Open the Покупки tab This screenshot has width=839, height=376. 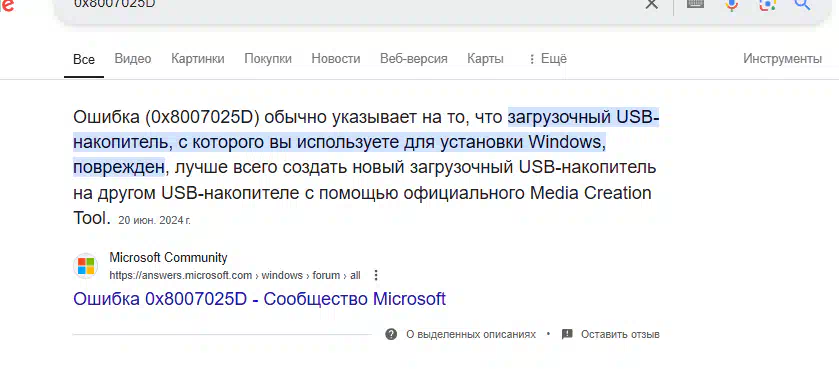coord(268,58)
